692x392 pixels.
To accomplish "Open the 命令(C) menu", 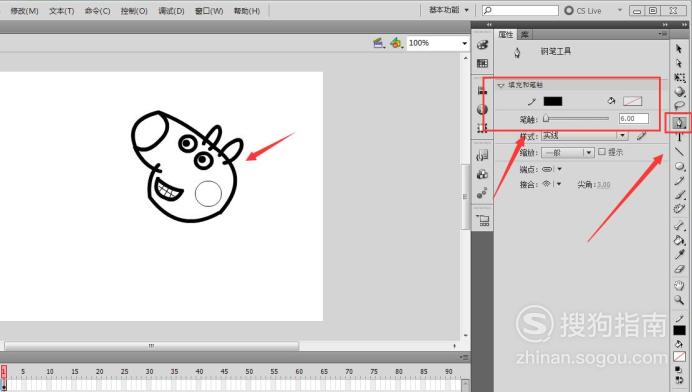I will [x=97, y=11].
